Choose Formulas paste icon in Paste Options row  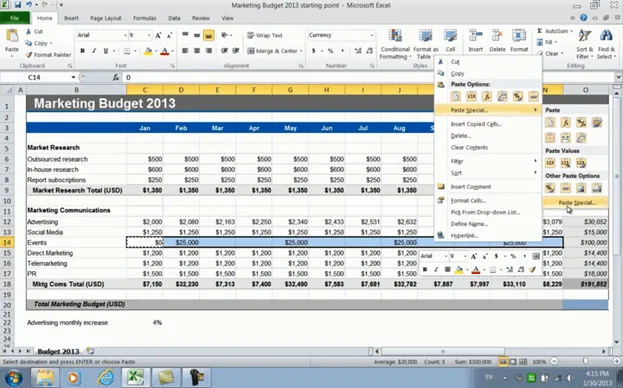pyautogui.click(x=487, y=96)
